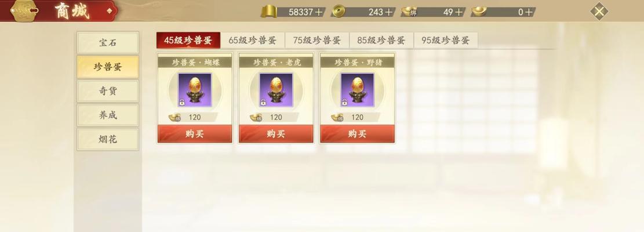Open the 宝石 category
644x232 pixels.
coord(108,43)
